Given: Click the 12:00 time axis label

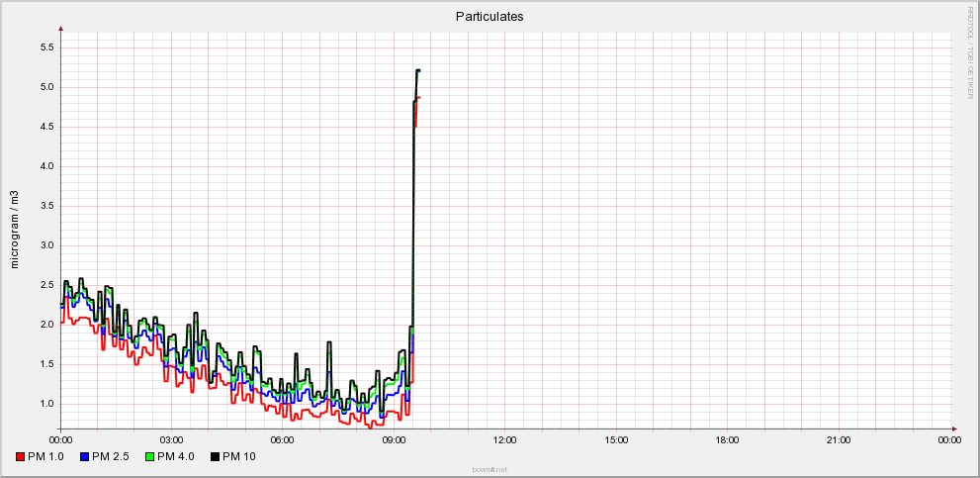Looking at the screenshot, I should click(x=505, y=438).
